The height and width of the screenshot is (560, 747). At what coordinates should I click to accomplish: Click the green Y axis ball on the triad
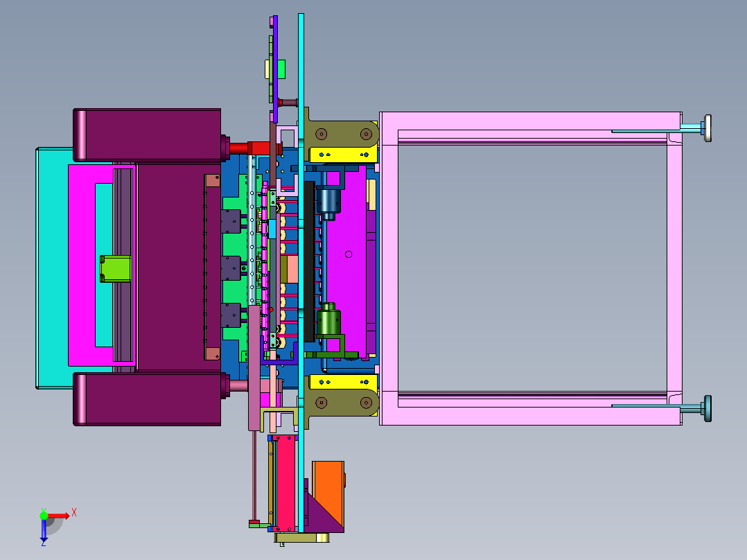(44, 515)
